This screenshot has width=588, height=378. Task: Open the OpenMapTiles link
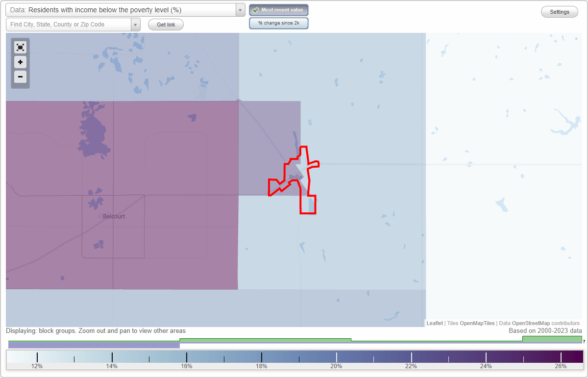click(x=477, y=323)
